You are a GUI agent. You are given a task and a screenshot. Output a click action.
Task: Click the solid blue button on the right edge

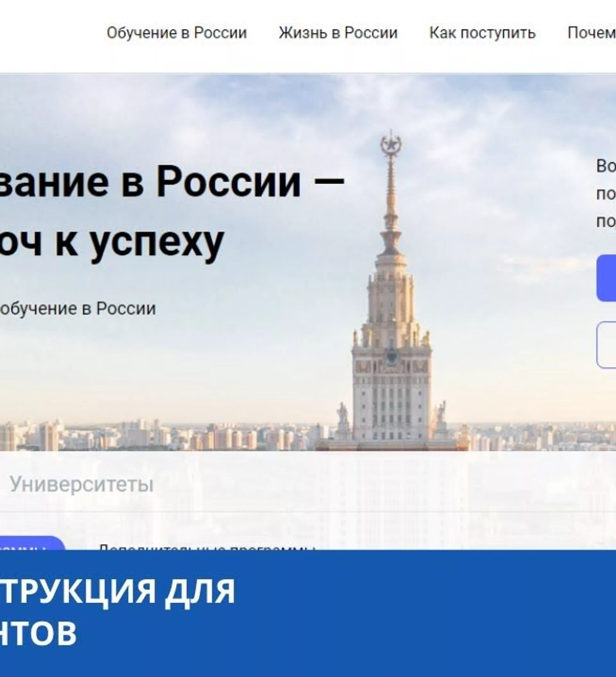pyautogui.click(x=606, y=278)
